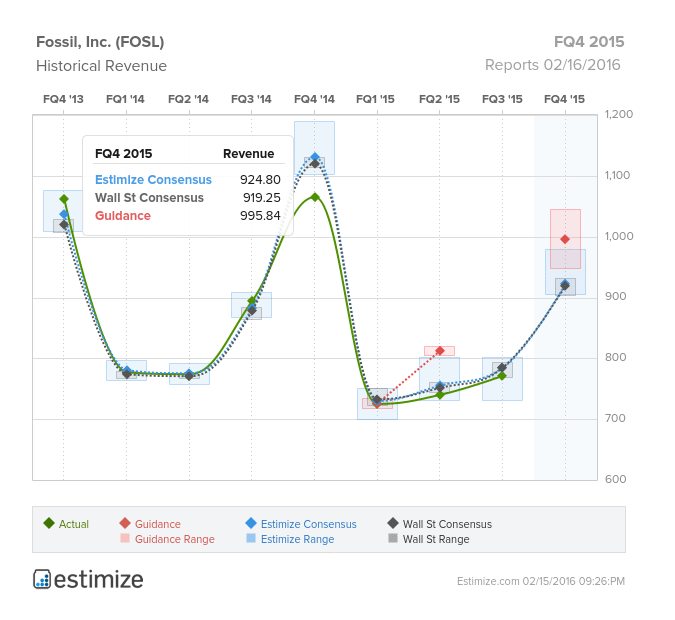Click the 600 y-axis value

click(x=615, y=479)
